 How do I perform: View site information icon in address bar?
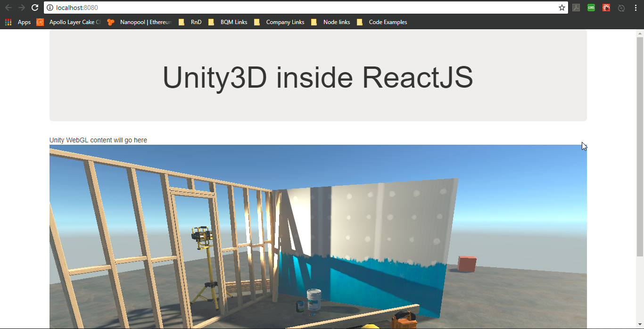tap(50, 8)
